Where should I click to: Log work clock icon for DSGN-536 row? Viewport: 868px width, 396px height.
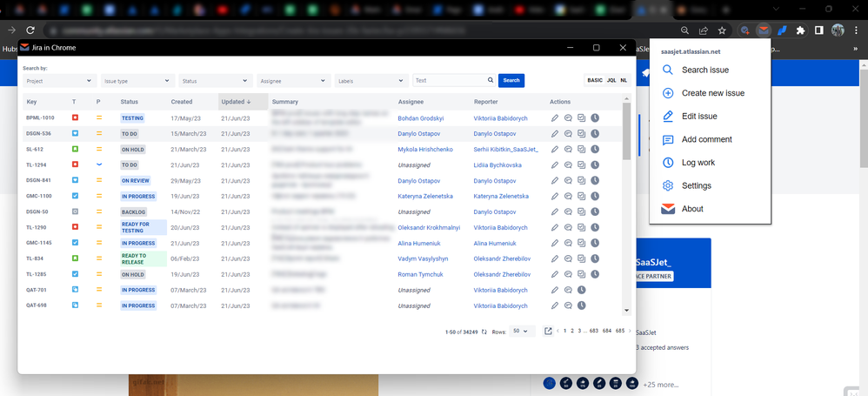pyautogui.click(x=595, y=133)
